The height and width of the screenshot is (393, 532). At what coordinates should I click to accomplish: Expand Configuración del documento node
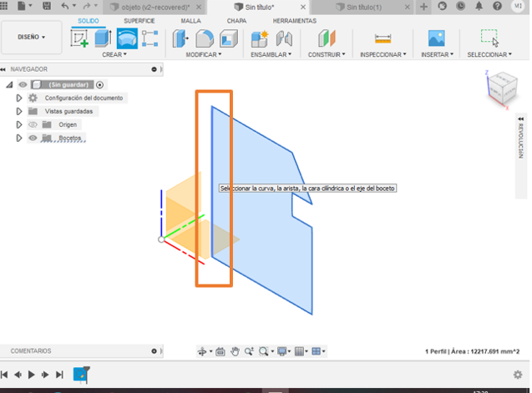pos(19,98)
